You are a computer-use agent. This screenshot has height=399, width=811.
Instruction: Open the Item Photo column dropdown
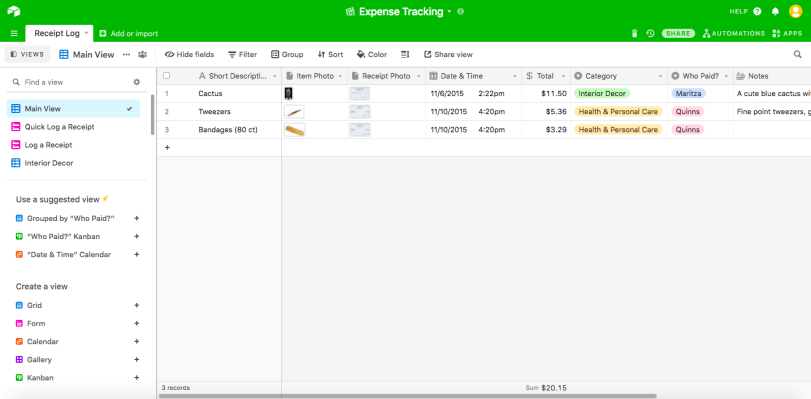click(341, 76)
